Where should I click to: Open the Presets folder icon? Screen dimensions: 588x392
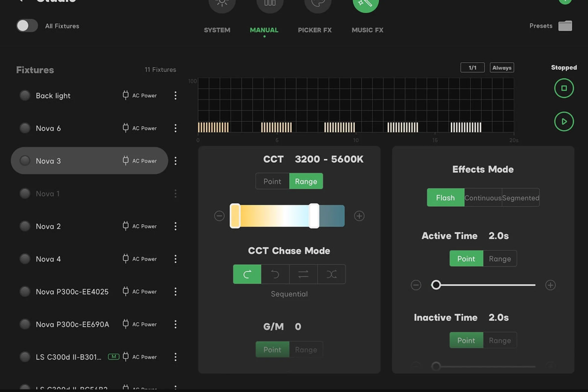coord(566,26)
